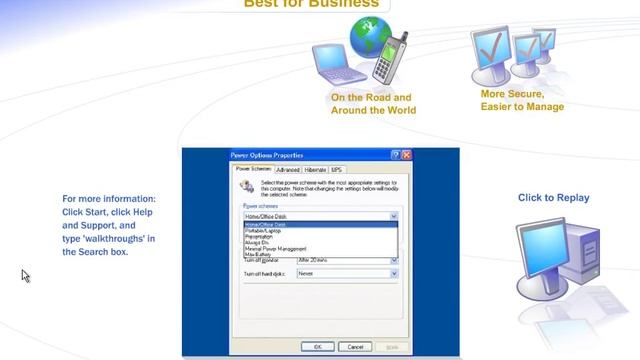Screen dimensions: 640x360
Task: Click the OK button
Action: tap(318, 347)
